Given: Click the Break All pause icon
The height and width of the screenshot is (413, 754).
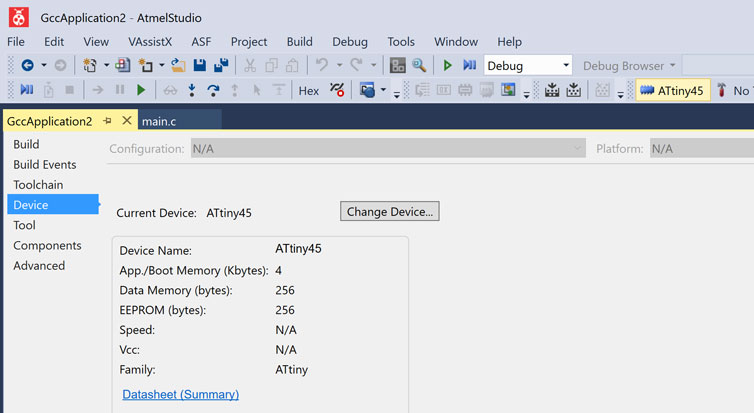Looking at the screenshot, I should pyautogui.click(x=120, y=90).
